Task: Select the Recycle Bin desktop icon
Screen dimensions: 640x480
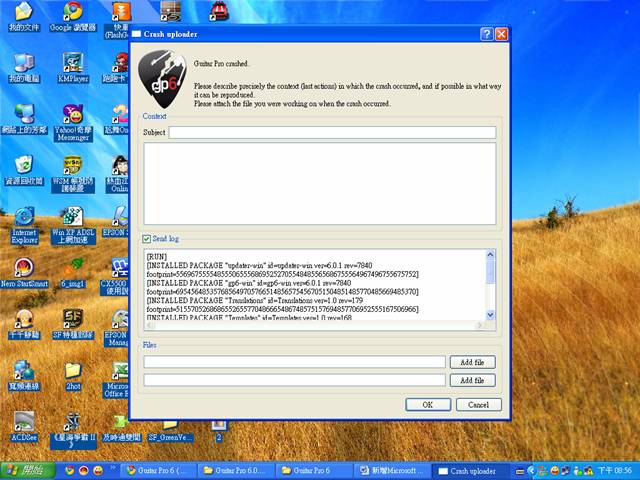Action: click(x=24, y=171)
